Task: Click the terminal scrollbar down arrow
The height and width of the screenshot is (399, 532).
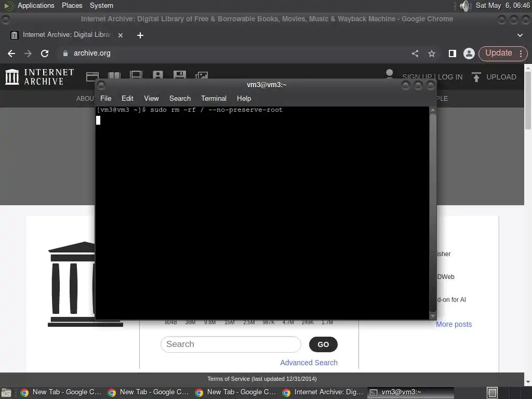Action: [x=433, y=316]
